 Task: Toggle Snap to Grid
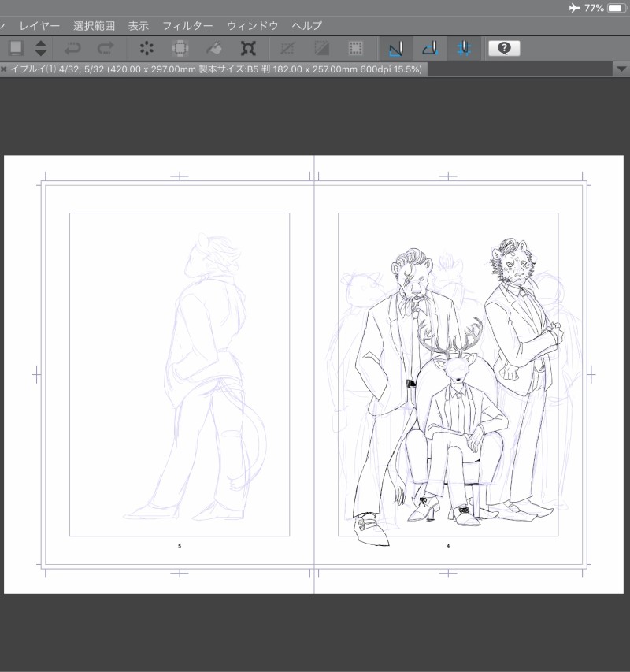click(x=465, y=48)
